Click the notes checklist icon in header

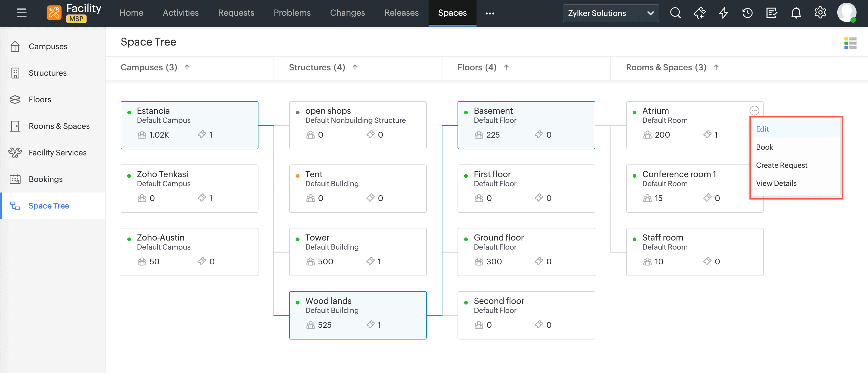pyautogui.click(x=771, y=13)
